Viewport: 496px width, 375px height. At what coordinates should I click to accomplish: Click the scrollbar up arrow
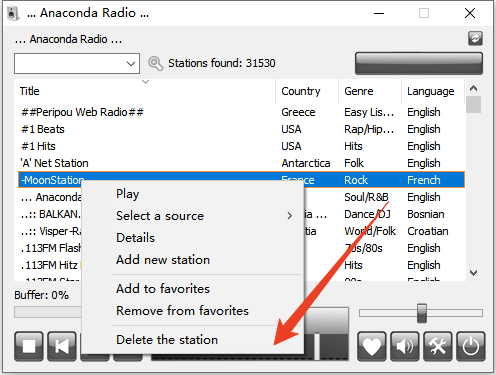[x=473, y=88]
